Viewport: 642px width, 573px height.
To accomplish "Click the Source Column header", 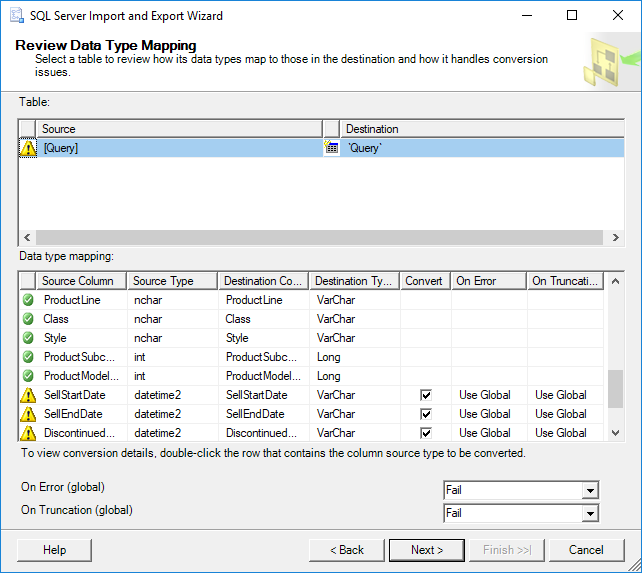I will coord(82,281).
